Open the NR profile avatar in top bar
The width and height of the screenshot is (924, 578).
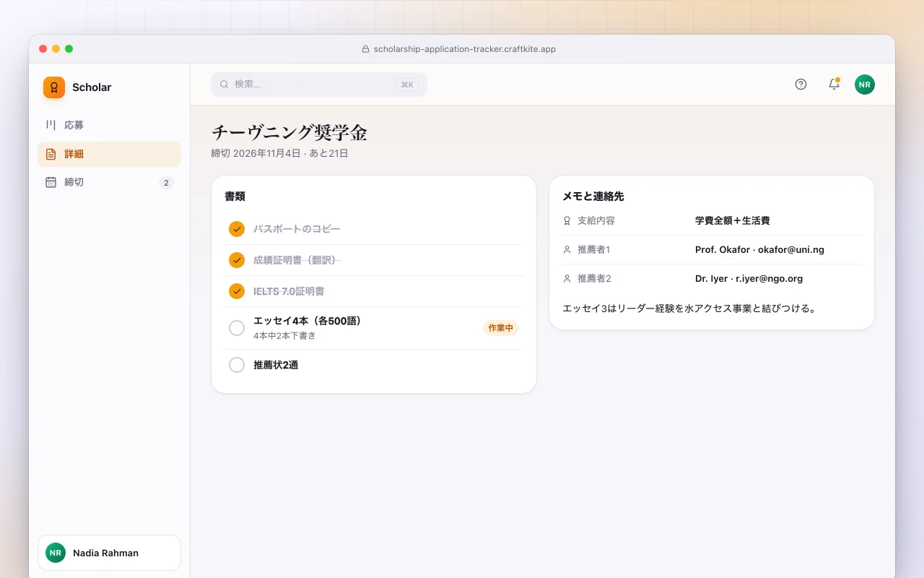(865, 85)
